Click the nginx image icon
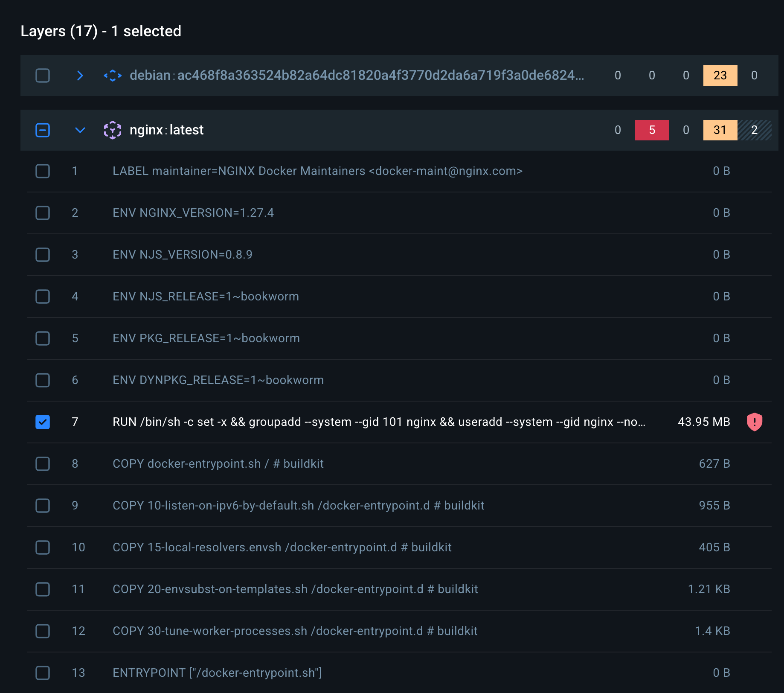The image size is (784, 693). [x=113, y=130]
